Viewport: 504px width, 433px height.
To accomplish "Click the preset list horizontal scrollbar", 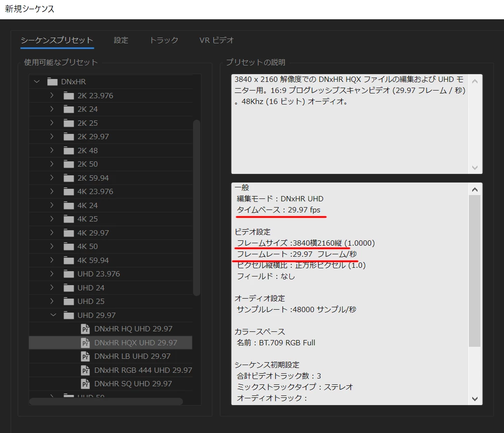I will click(x=106, y=402).
